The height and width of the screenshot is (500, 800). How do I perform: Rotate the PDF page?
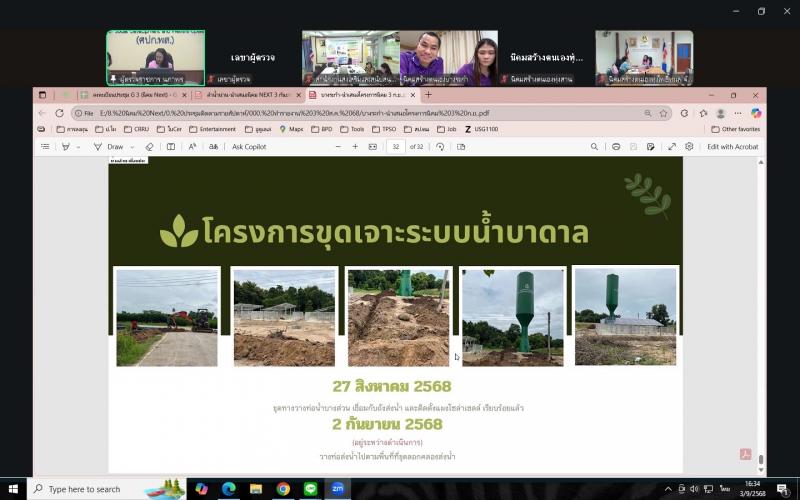(440, 147)
